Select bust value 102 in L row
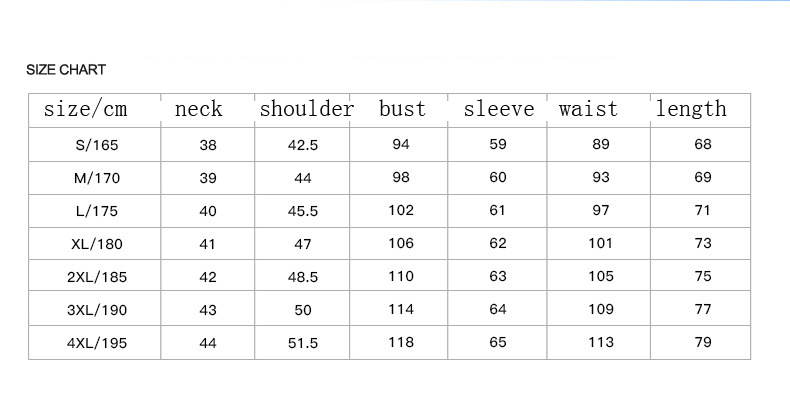This screenshot has width=790, height=396. 401,210
